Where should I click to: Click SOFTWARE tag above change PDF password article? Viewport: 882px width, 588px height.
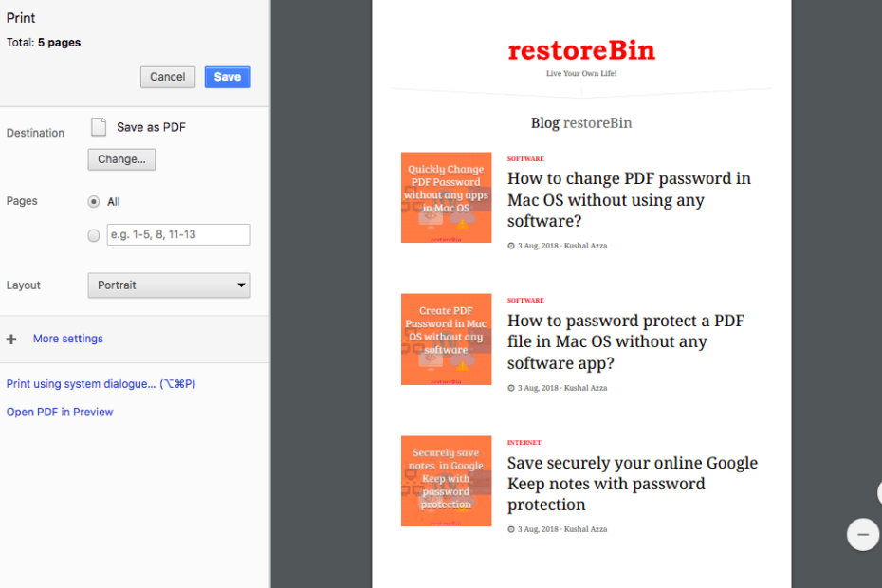click(x=525, y=159)
